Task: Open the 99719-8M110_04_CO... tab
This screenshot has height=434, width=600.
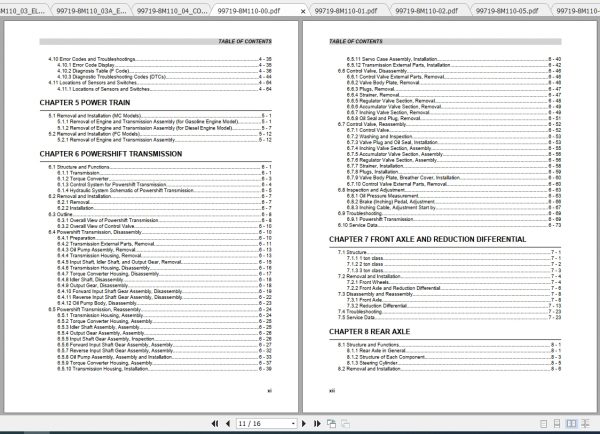Action: click(172, 11)
